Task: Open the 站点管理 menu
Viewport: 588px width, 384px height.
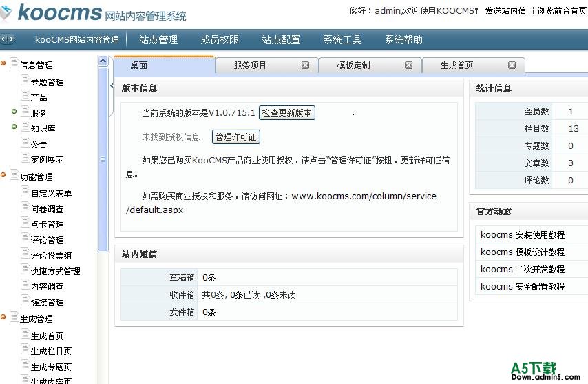Action: (x=158, y=39)
